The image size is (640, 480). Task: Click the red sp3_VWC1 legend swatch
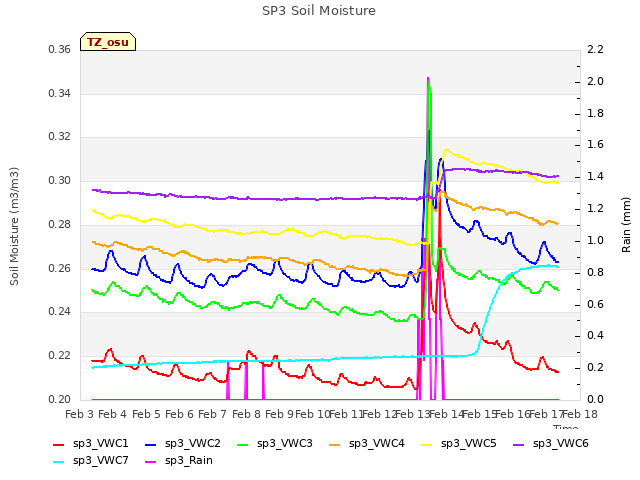coord(59,444)
